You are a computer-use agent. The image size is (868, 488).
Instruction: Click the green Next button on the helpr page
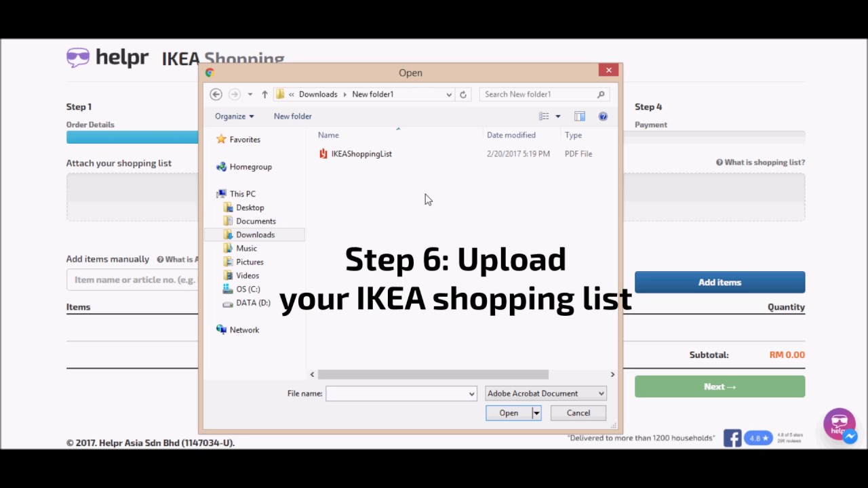[719, 387]
